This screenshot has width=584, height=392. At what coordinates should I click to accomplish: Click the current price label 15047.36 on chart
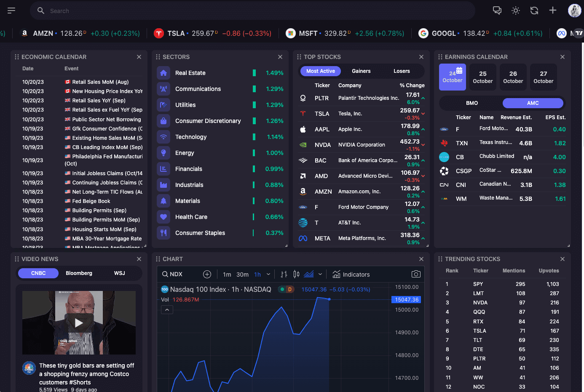407,299
